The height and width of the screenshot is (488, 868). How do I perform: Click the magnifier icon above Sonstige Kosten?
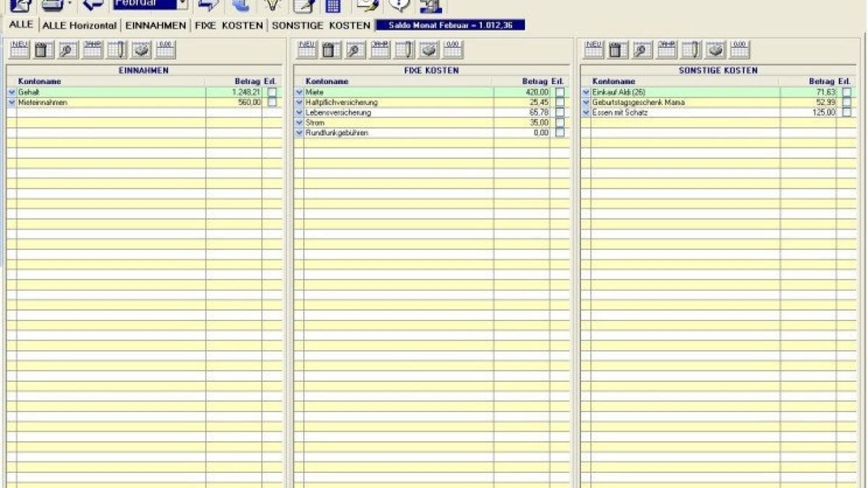(642, 49)
